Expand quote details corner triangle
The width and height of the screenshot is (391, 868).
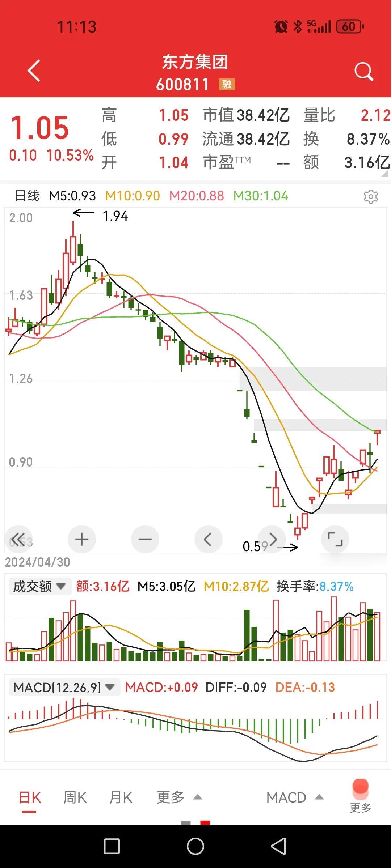[384, 173]
